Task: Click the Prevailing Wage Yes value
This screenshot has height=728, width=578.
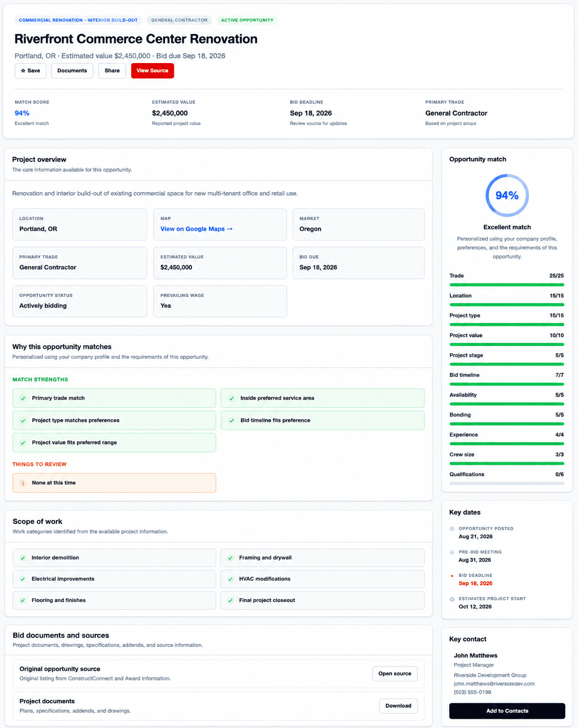Action: point(166,306)
